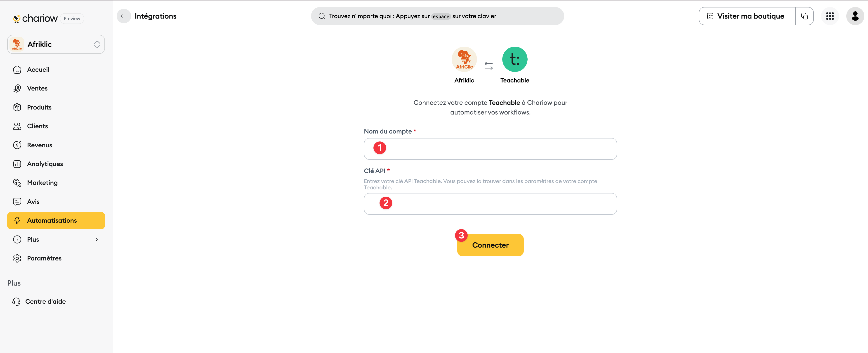Image resolution: width=868 pixels, height=353 pixels.
Task: Click the Accueil home icon
Action: click(x=17, y=69)
